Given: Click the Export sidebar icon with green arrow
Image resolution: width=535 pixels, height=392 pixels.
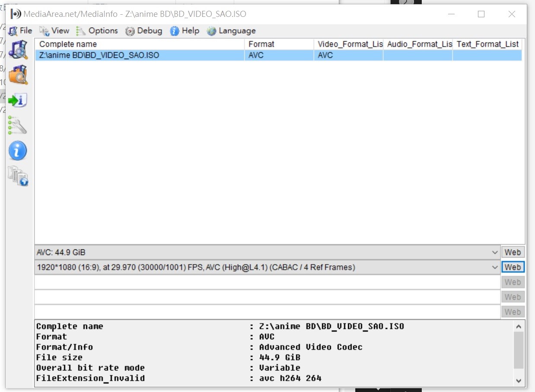Looking at the screenshot, I should click(18, 100).
